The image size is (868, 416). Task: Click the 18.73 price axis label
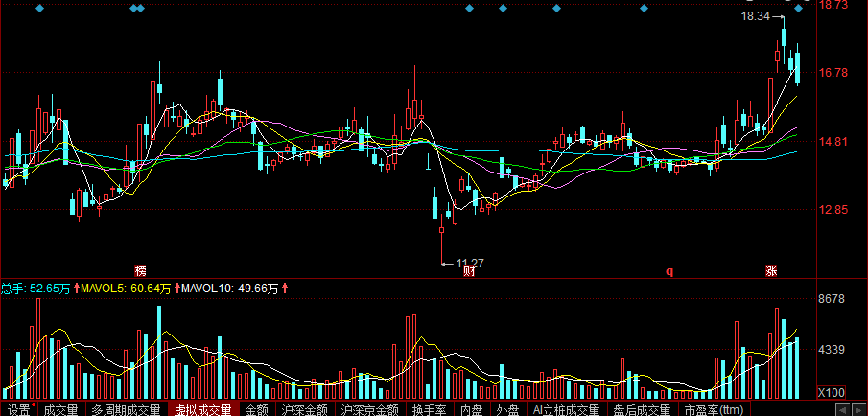(x=833, y=5)
